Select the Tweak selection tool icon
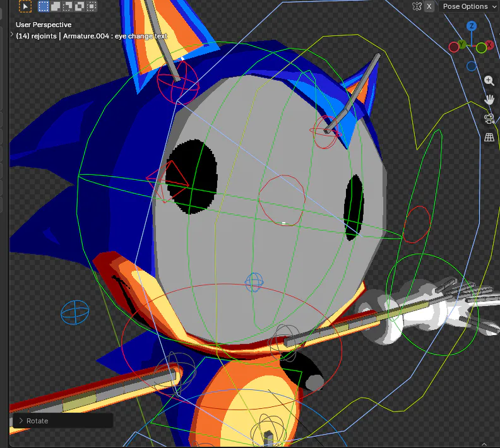Screen dimensions: 500x448 point(25,6)
